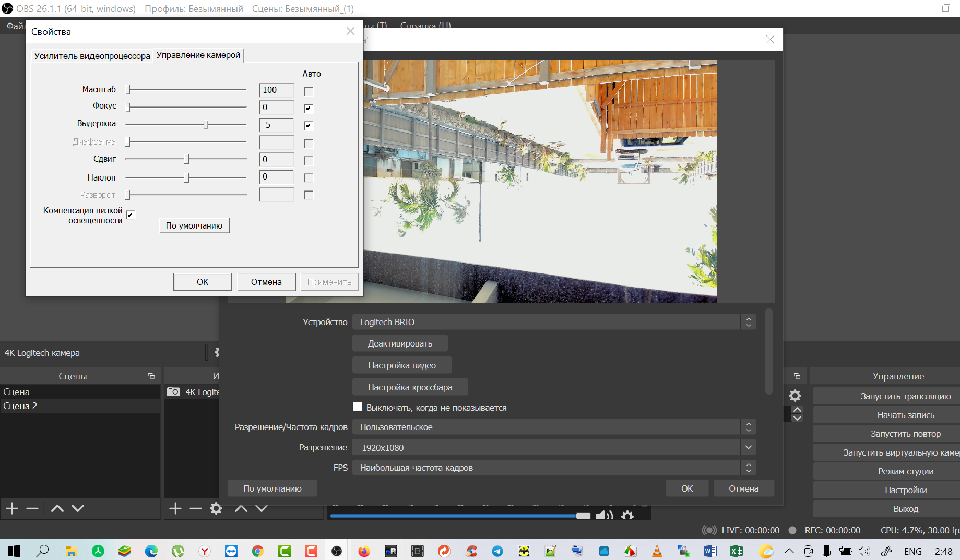Remove the selected source with the minus icon
The width and height of the screenshot is (960, 560).
196,508
